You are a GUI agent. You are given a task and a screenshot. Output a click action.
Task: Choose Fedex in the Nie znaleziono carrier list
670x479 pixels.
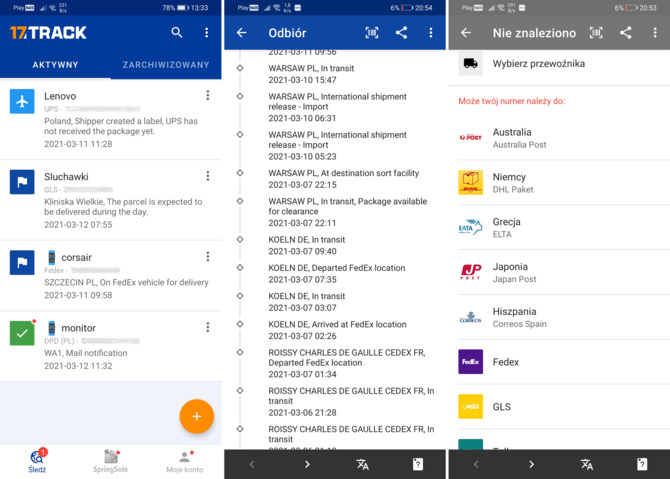click(559, 362)
